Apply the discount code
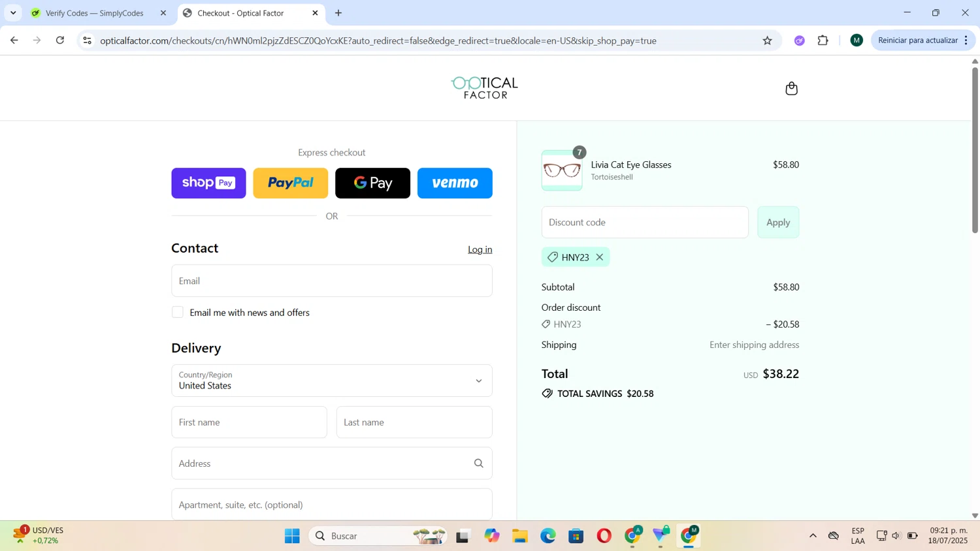Viewport: 980px width, 551px height. tap(778, 222)
